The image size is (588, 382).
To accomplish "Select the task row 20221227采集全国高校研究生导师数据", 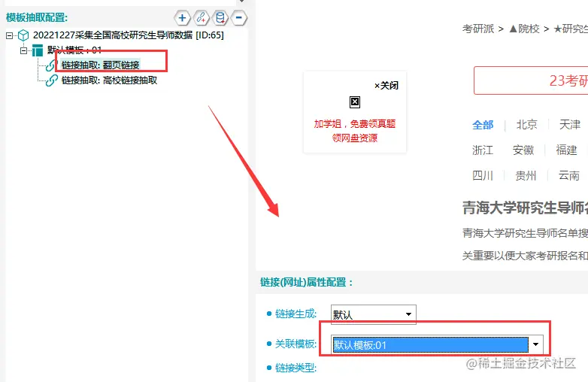I will tap(129, 35).
